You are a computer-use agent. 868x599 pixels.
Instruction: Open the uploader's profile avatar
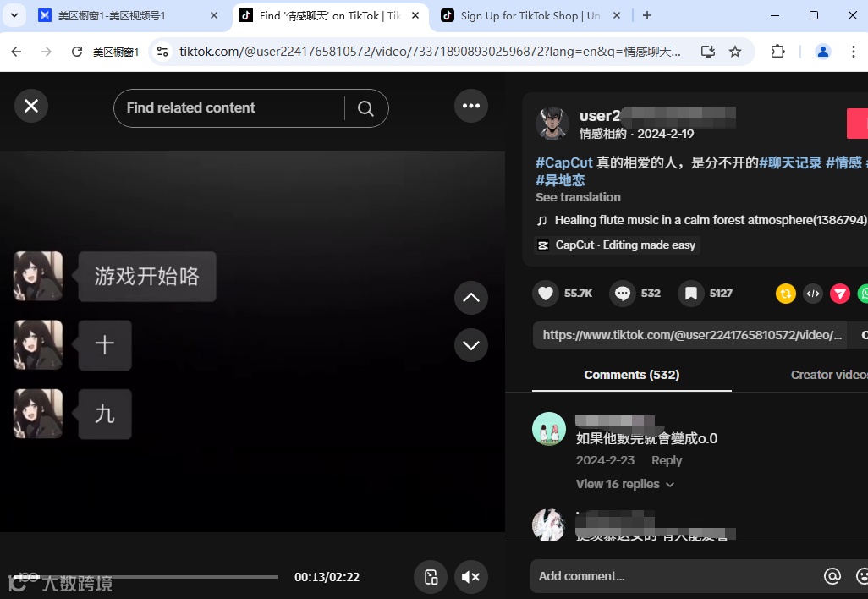click(x=552, y=124)
